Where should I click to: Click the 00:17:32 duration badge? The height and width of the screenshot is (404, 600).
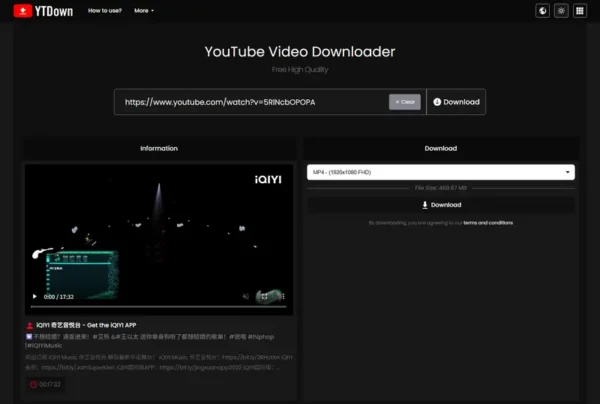pyautogui.click(x=45, y=384)
